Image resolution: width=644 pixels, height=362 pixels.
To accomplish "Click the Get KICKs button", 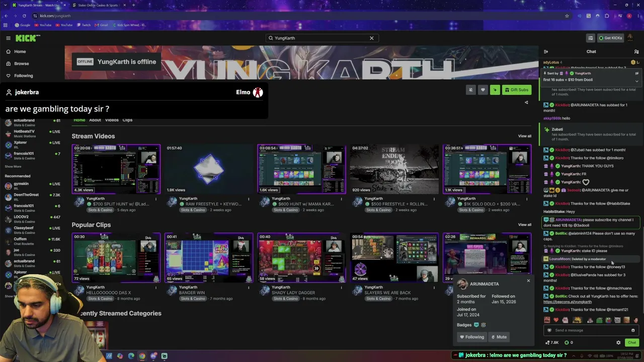I will click(x=610, y=38).
